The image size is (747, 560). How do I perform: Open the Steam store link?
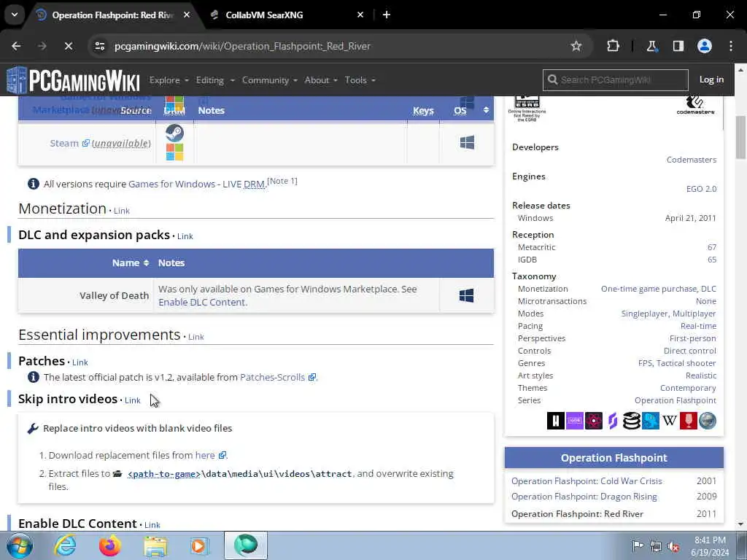click(x=69, y=144)
